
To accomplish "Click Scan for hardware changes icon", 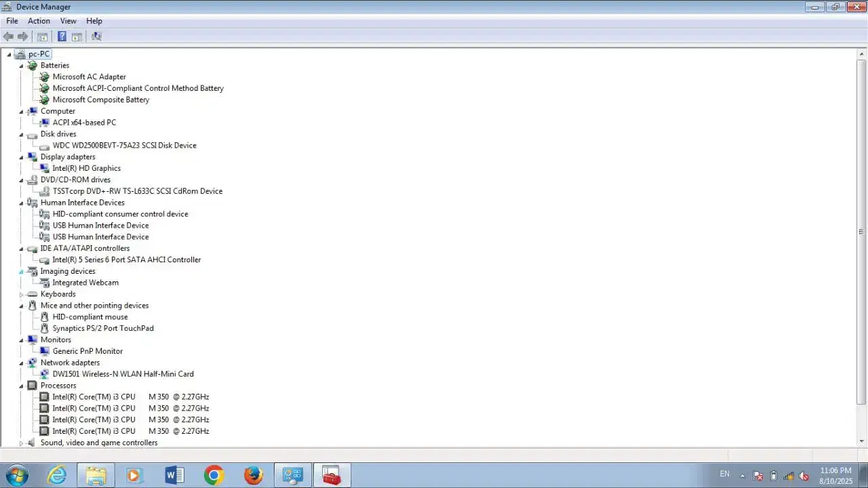I will click(x=96, y=37).
